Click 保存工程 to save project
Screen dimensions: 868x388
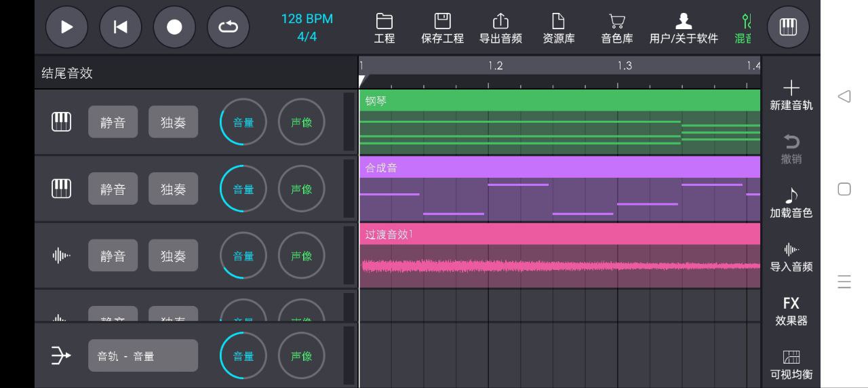click(x=442, y=28)
